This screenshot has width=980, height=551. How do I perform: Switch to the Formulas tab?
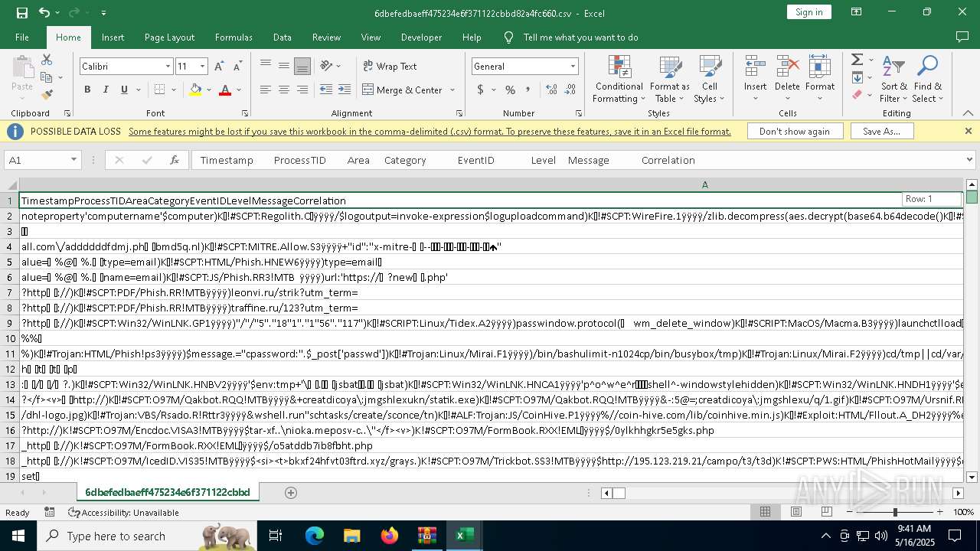tap(234, 37)
